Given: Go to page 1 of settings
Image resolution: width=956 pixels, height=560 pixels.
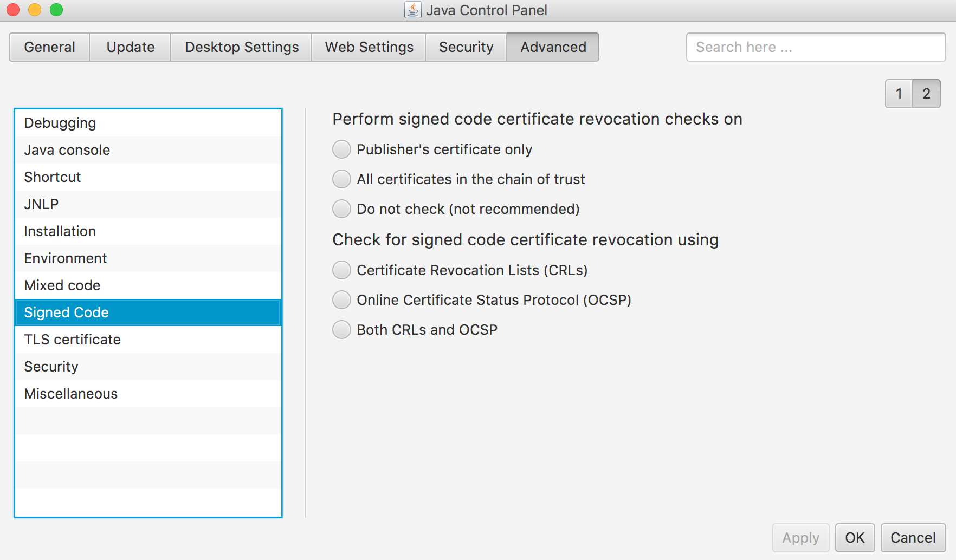Looking at the screenshot, I should pos(899,94).
